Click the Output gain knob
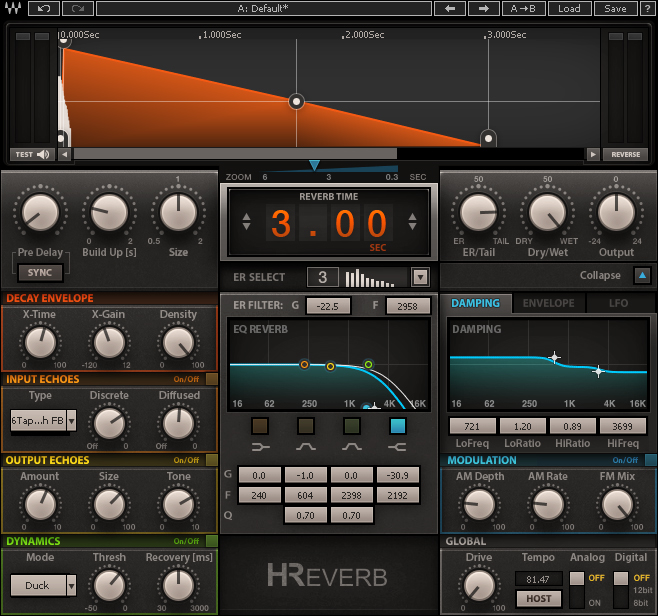Viewport: 658px width, 616px height. (616, 213)
